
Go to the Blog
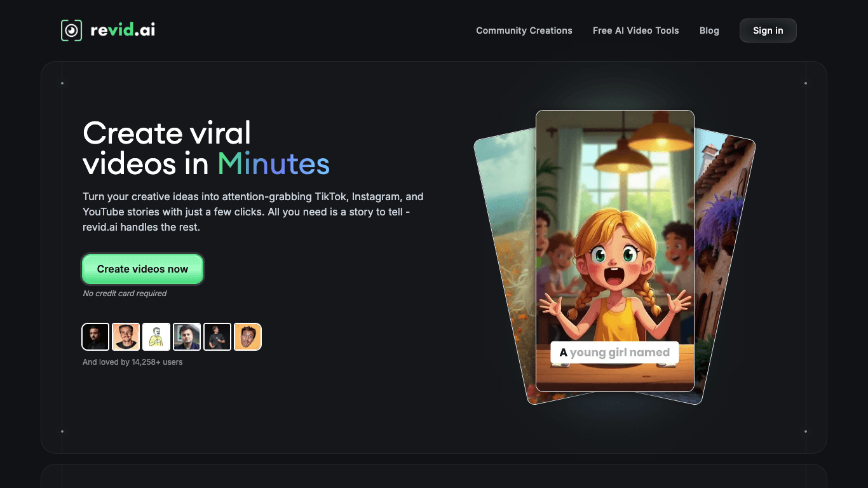(x=709, y=30)
